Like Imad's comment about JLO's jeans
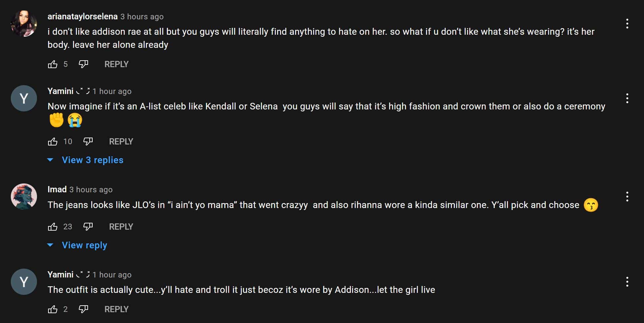The image size is (644, 323). coord(53,227)
